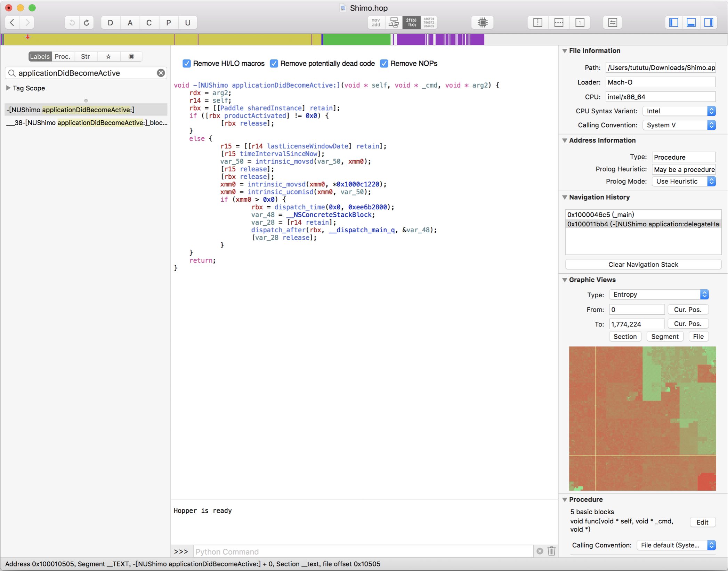Toggle left sidebar panel
Viewport: 728px width, 571px height.
(x=674, y=23)
